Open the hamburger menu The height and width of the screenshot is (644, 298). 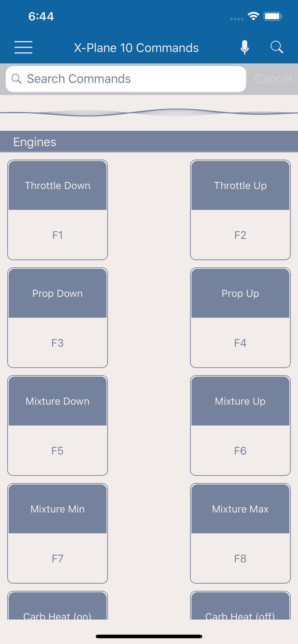click(x=23, y=47)
